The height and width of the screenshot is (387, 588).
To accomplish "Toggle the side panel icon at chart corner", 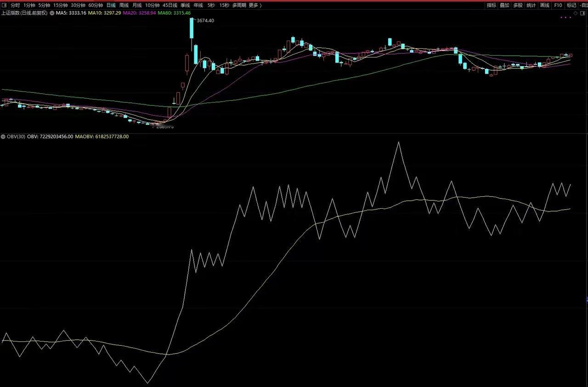I will 583,13.
